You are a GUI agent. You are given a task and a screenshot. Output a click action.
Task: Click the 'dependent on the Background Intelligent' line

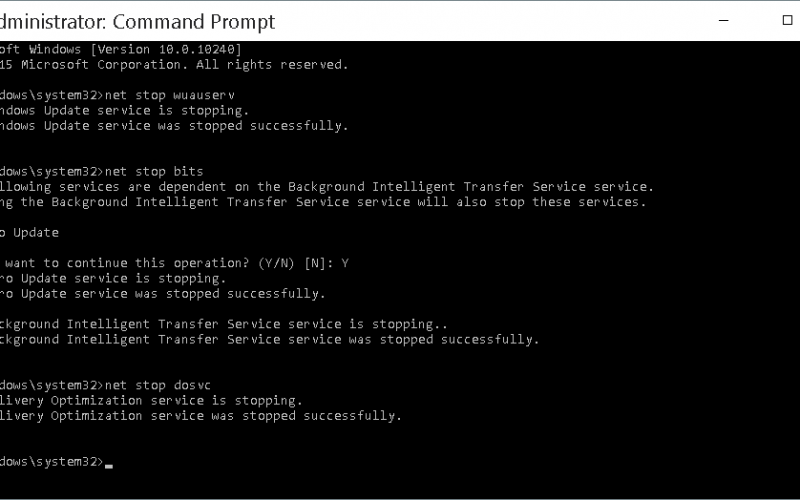pyautogui.click(x=307, y=187)
